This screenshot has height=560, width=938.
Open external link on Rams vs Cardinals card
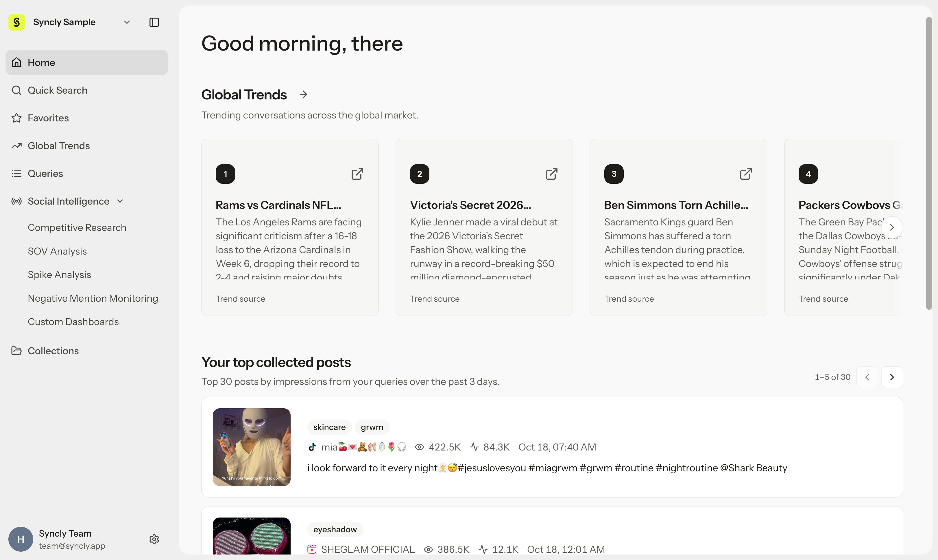tap(357, 174)
